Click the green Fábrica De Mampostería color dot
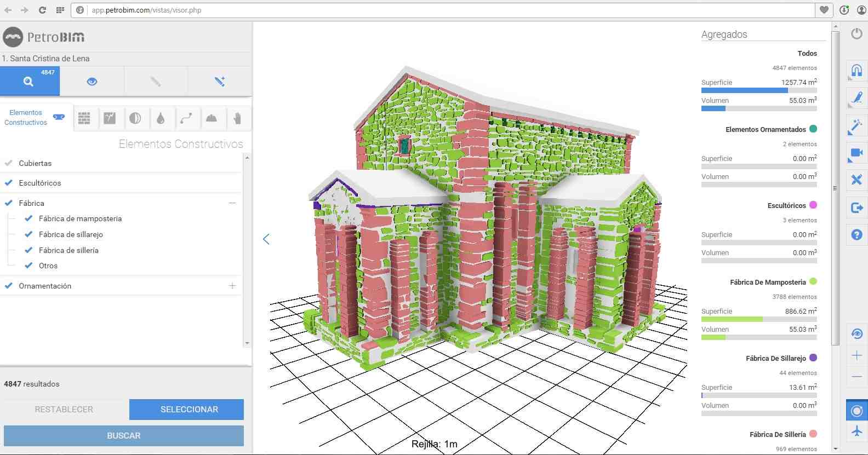The height and width of the screenshot is (455, 868). (x=813, y=281)
